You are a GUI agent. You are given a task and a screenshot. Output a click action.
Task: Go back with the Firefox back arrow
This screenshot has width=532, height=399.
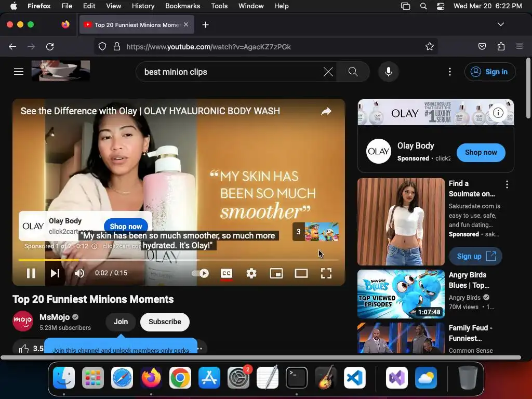[12, 46]
